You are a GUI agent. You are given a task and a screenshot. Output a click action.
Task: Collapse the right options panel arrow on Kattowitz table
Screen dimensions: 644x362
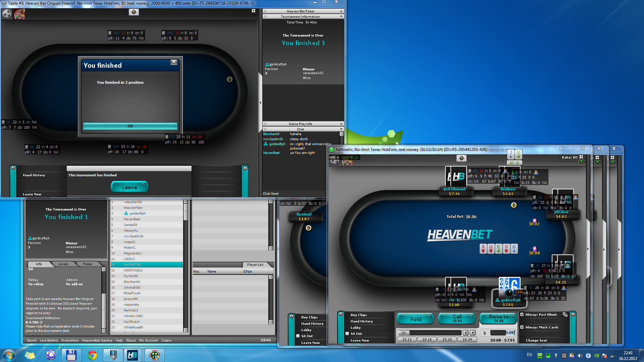573,314
